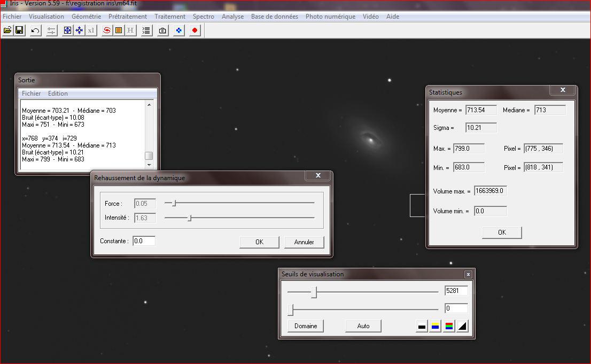The height and width of the screenshot is (364, 591).
Task: Click the blue diamond dots icon
Action: pyautogui.click(x=178, y=30)
